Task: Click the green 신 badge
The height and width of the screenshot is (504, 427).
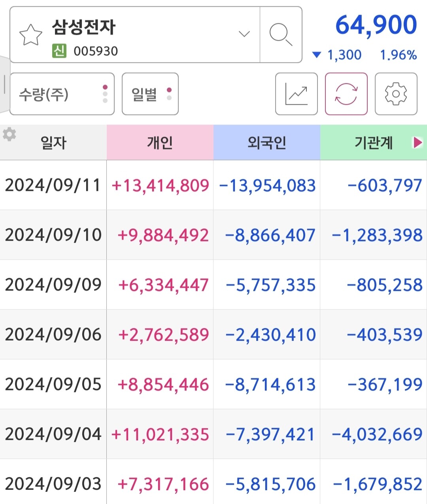Action: pos(59,51)
